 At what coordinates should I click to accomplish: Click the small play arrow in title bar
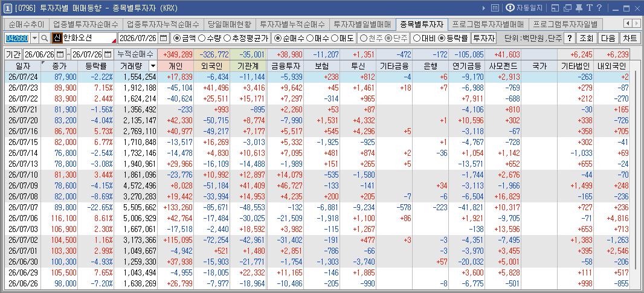pos(484,8)
